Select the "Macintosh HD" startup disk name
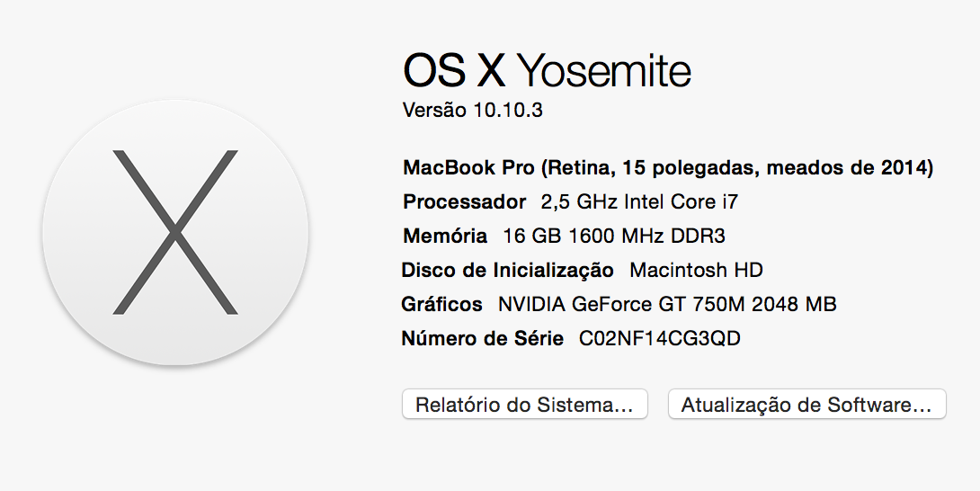Screen dimensions: 980x491 coord(696,270)
